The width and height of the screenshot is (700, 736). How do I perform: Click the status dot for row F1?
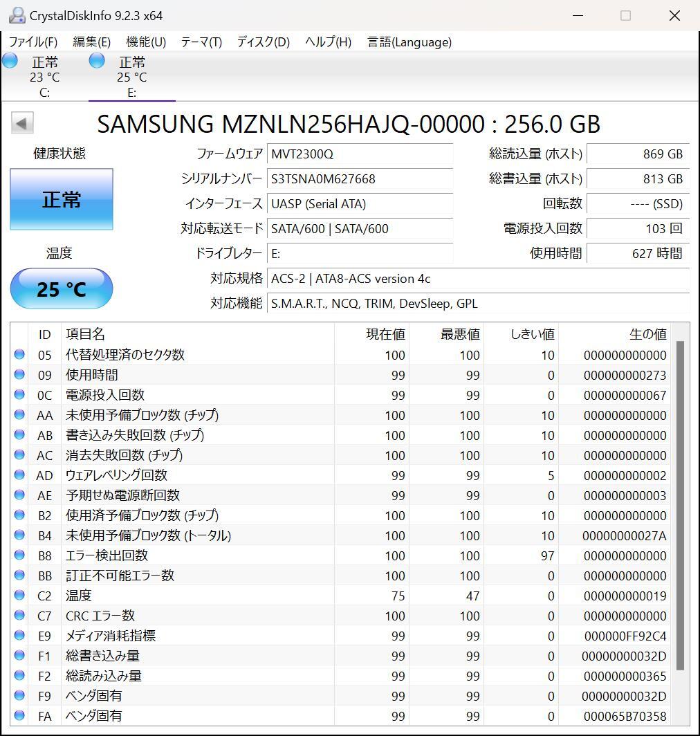click(x=19, y=655)
